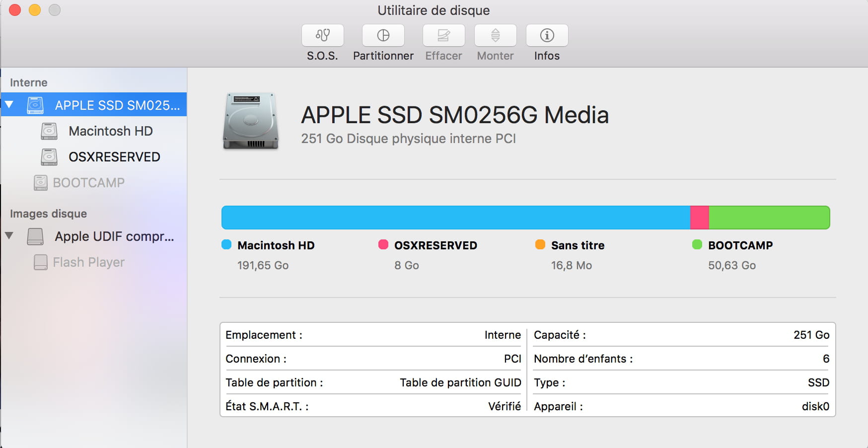Image resolution: width=868 pixels, height=448 pixels.
Task: Select OSXRESERVED volume in sidebar
Action: tap(114, 157)
